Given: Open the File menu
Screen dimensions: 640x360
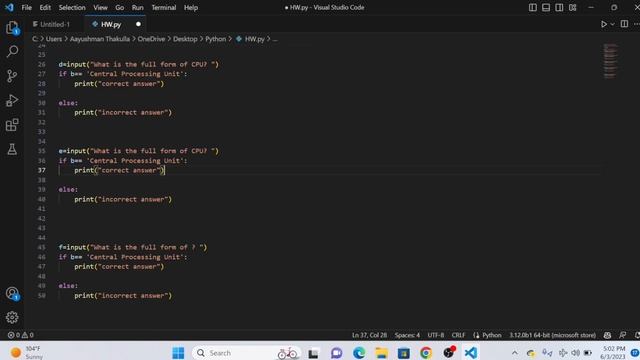Looking at the screenshot, I should (x=27, y=7).
